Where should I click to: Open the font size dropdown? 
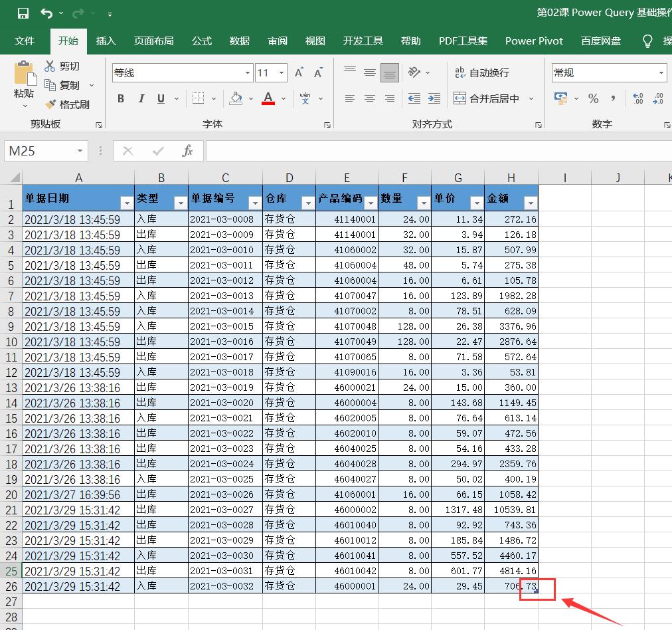coord(282,73)
